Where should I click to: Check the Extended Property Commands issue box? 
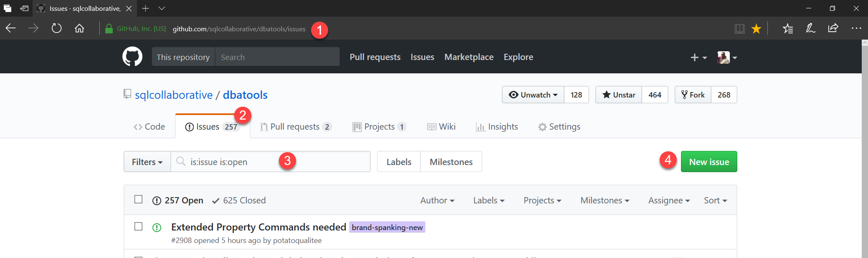pyautogui.click(x=139, y=226)
